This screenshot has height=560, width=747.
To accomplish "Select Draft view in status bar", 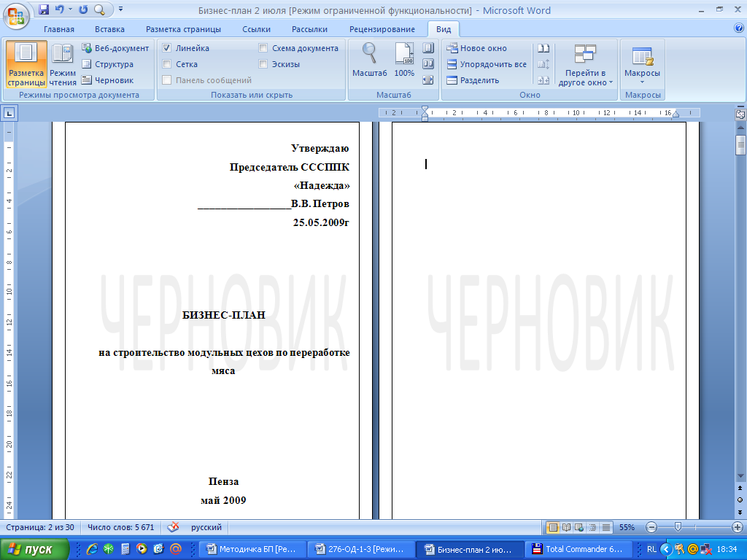I will pyautogui.click(x=606, y=527).
